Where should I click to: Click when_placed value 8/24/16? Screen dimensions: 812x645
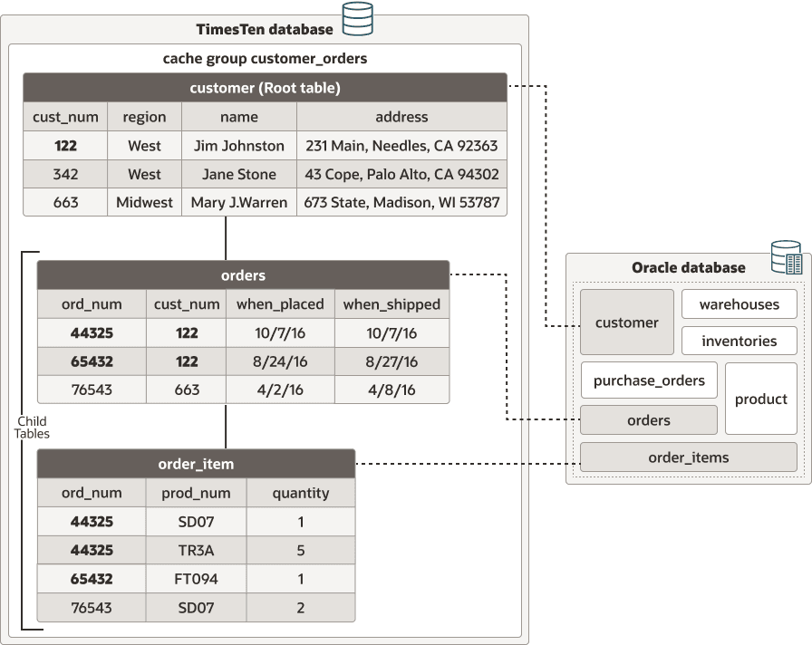pos(280,361)
